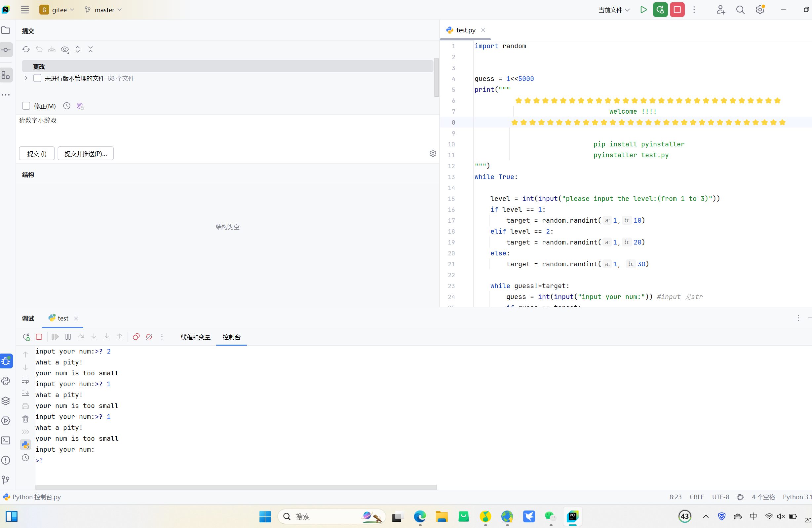Screen dimensions: 812x528
Task: Expand the unversioned files tree node
Action: click(x=26, y=78)
